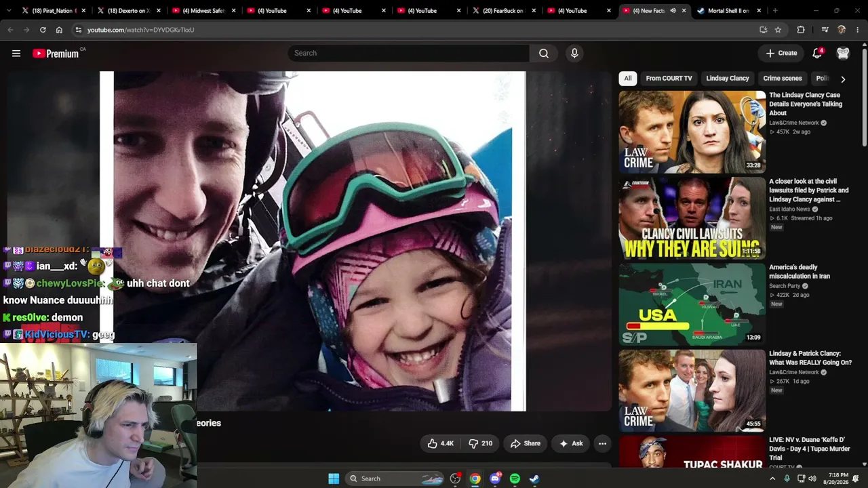Open the Tupac Shakur live thumbnail
Screen dimensions: 868x488
[x=692, y=451]
